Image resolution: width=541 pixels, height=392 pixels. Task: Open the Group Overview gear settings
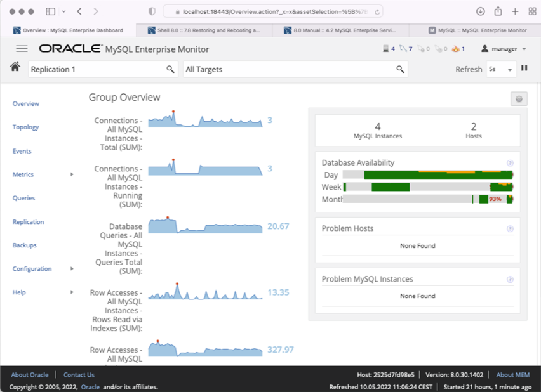coord(519,99)
